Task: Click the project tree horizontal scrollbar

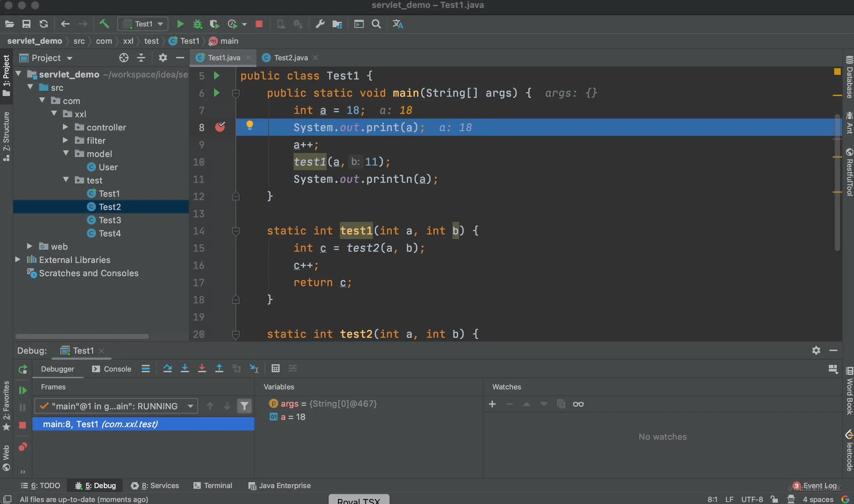Action: coord(82,336)
